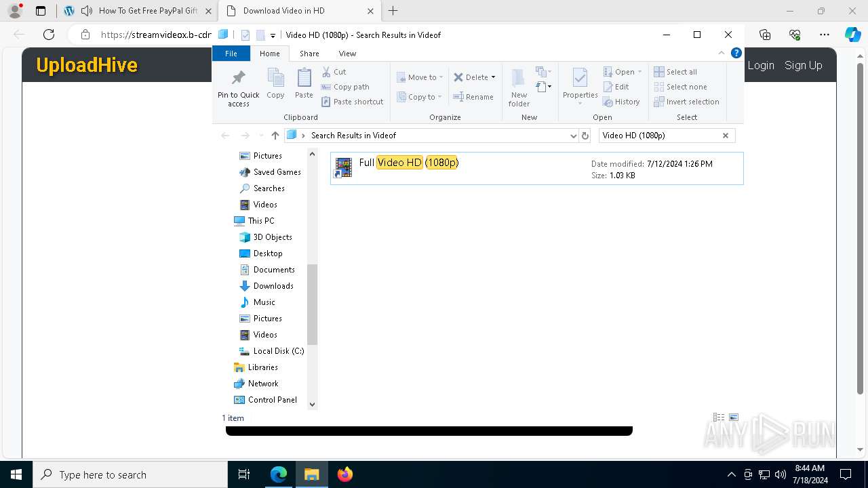Click Select none in the ribbon
This screenshot has height=488, width=868.
(680, 87)
